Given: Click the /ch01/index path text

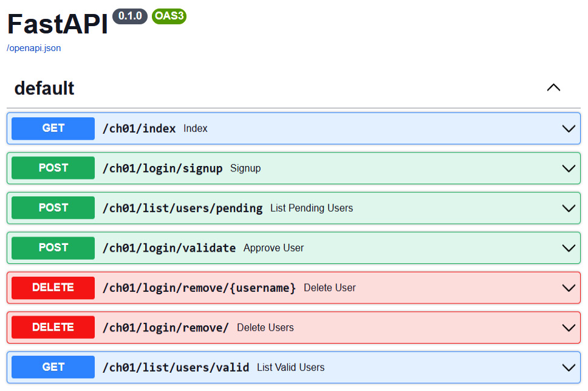Looking at the screenshot, I should pyautogui.click(x=139, y=129).
